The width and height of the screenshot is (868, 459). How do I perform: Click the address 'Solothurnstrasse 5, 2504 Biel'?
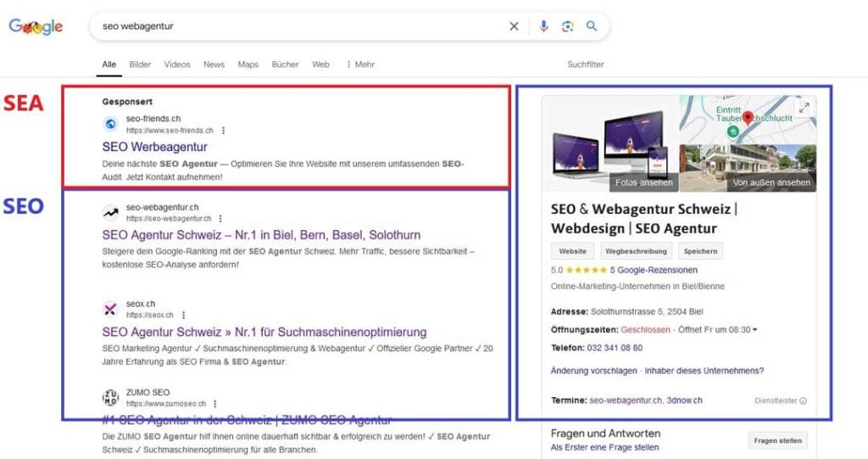[647, 312]
